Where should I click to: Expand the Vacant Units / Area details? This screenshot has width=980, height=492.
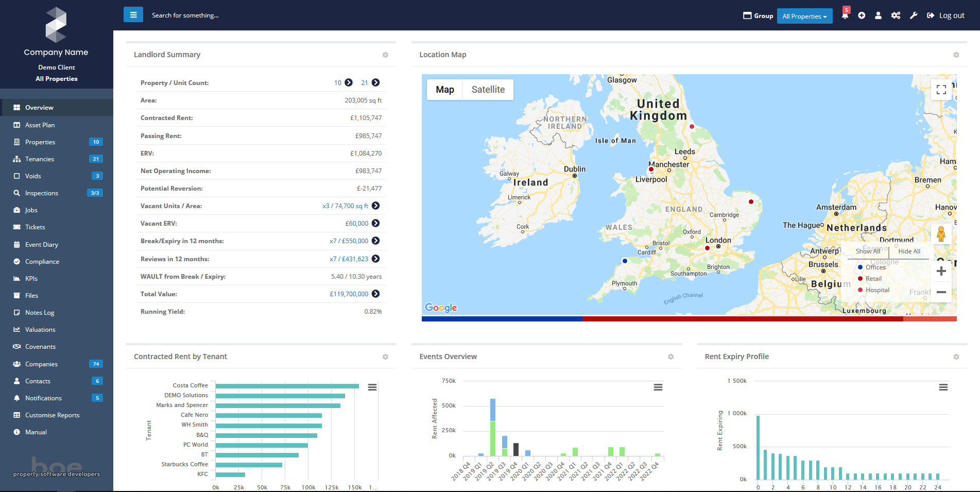coord(376,206)
